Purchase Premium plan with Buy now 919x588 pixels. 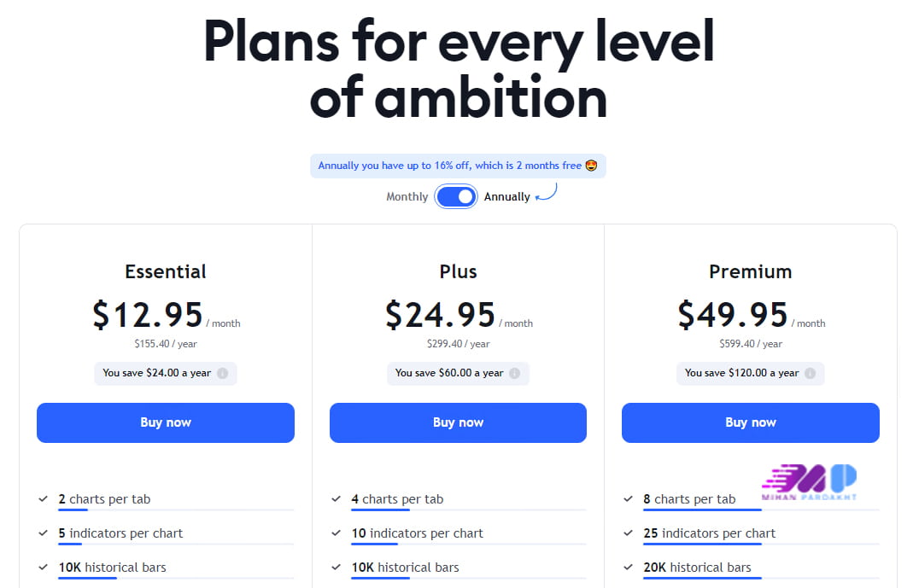(x=750, y=422)
